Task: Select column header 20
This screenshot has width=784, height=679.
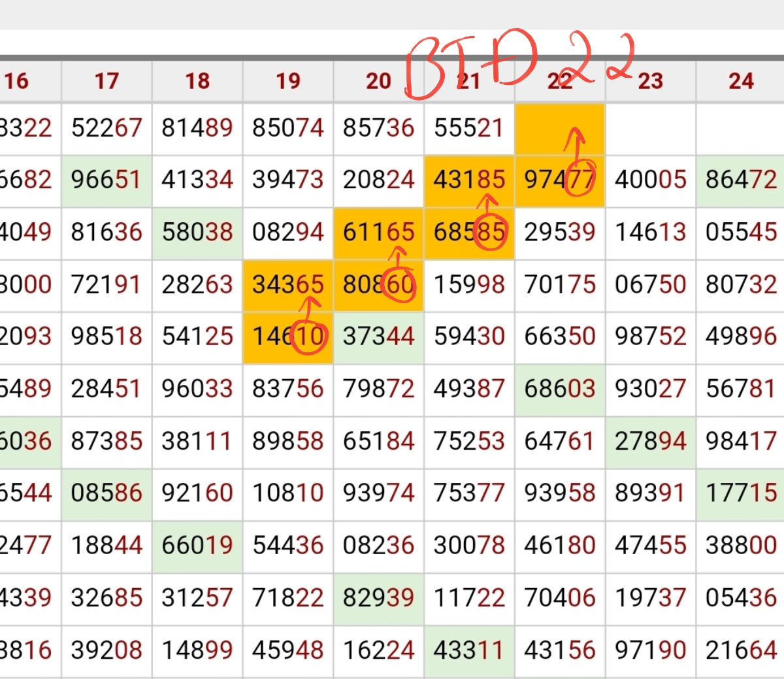Action: 378,82
